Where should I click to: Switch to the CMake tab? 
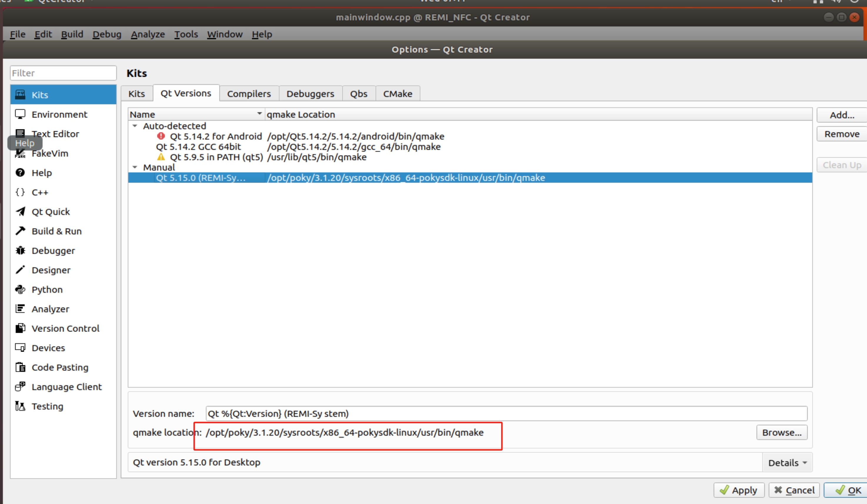(x=397, y=94)
